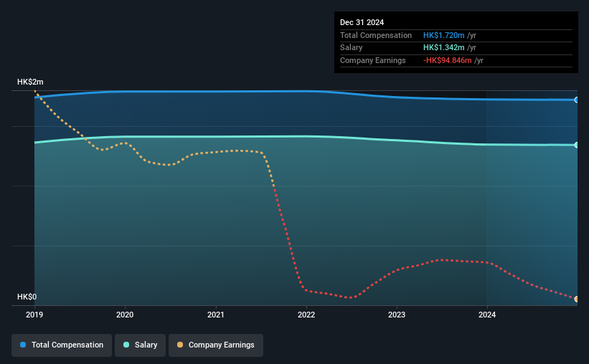Screen dimensions: 589x364
Task: Click the Company Earnings end data point
Action: pos(577,299)
